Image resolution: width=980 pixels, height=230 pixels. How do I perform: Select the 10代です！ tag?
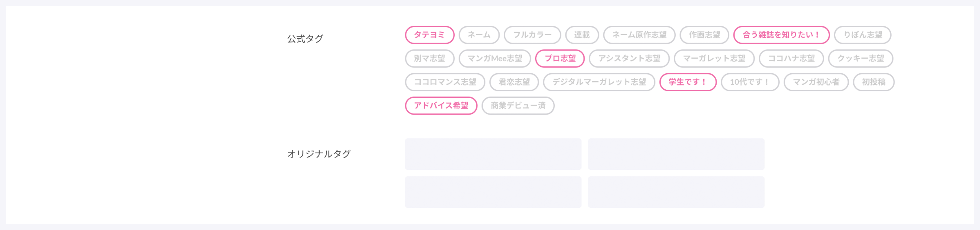750,82
